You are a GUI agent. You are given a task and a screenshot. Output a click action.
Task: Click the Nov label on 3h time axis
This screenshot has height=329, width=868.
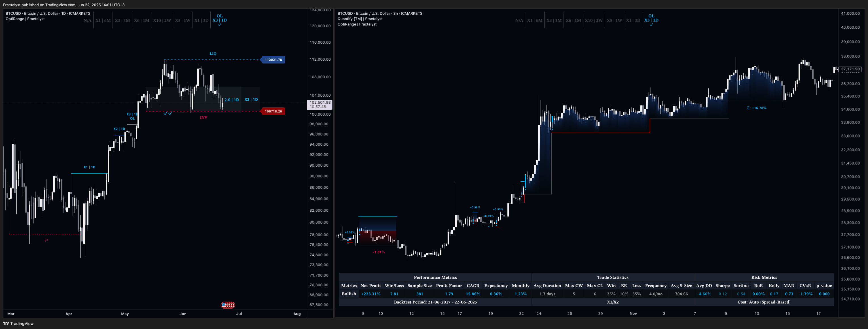633,313
